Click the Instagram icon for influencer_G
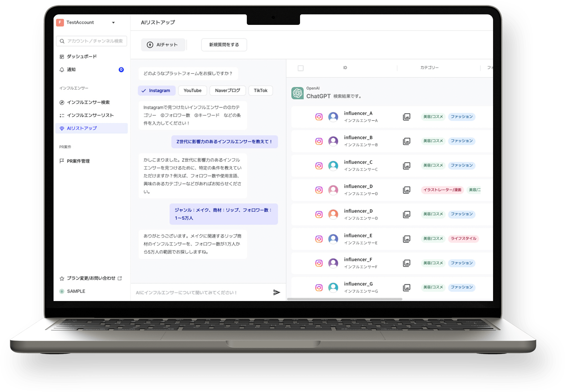This screenshot has width=565, height=392. coord(319,288)
